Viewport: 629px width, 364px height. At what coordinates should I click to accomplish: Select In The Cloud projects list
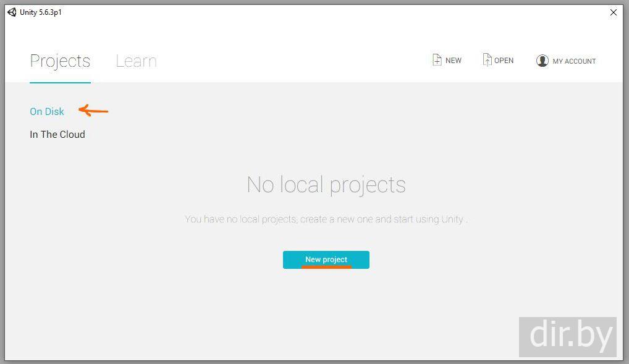point(57,135)
